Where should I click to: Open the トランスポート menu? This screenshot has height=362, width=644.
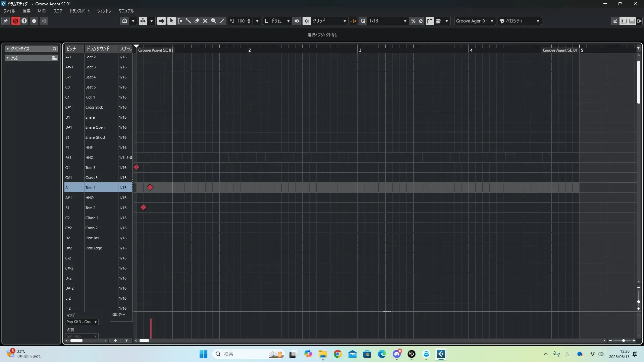79,11
